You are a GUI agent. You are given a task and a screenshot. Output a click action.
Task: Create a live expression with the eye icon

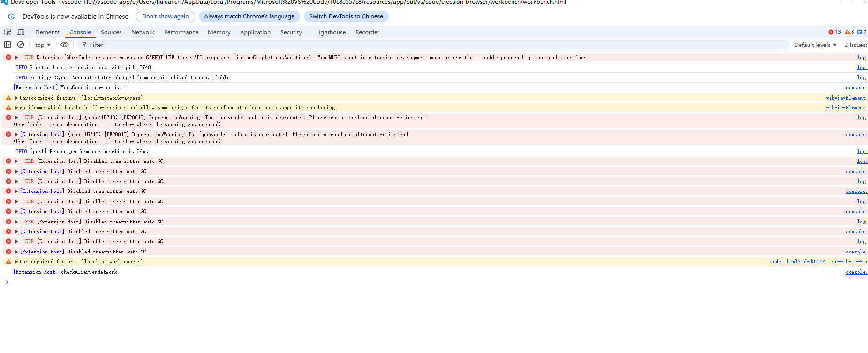coord(65,45)
